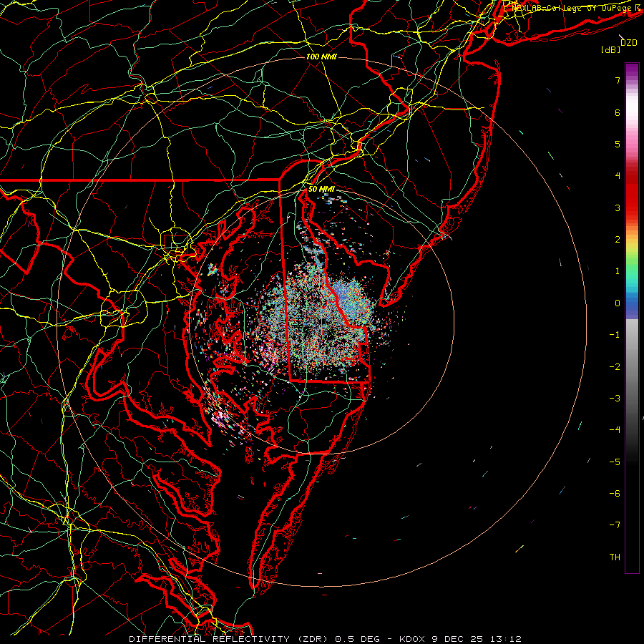644x644 pixels.
Task: Click the "-5" value on color scale
Action: 615,462
